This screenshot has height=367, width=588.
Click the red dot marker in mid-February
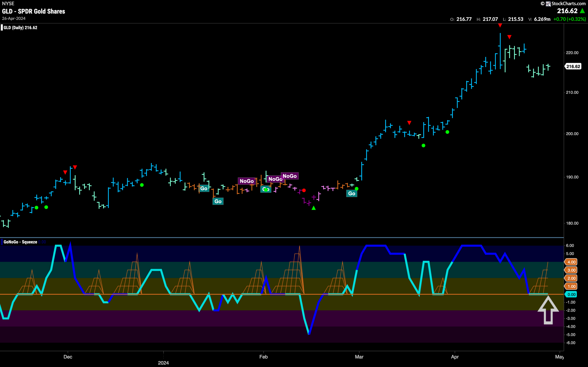pyautogui.click(x=304, y=191)
